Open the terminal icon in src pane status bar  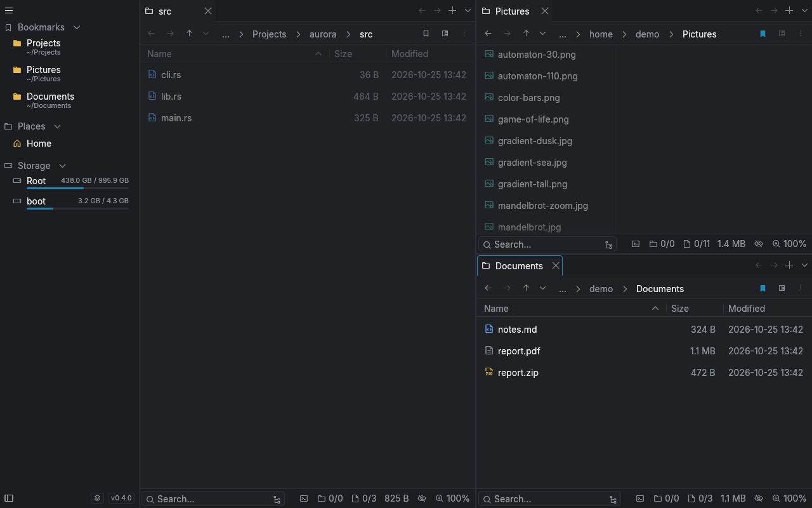coord(304,499)
